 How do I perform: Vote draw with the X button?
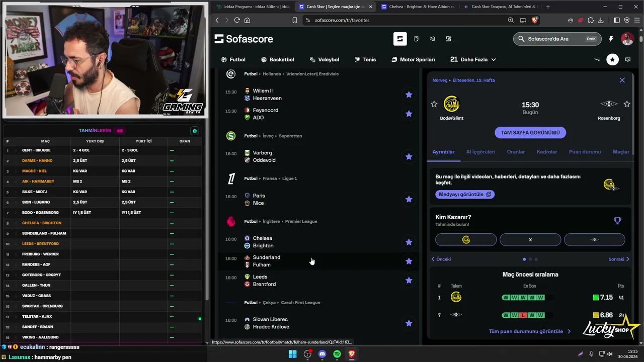tap(530, 240)
